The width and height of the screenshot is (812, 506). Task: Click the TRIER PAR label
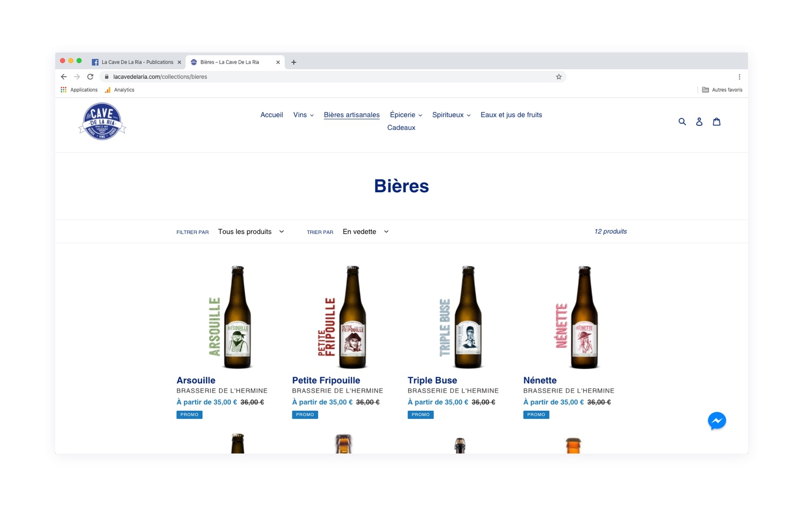(320, 232)
